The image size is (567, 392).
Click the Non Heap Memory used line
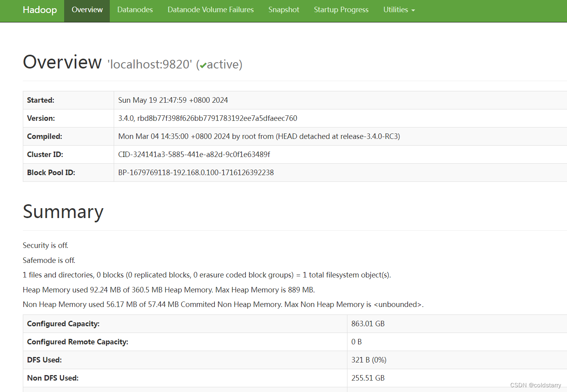click(x=223, y=304)
